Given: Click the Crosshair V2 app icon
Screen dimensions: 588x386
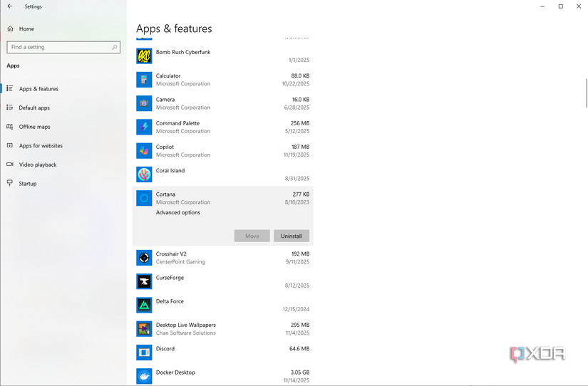Looking at the screenshot, I should coord(144,258).
